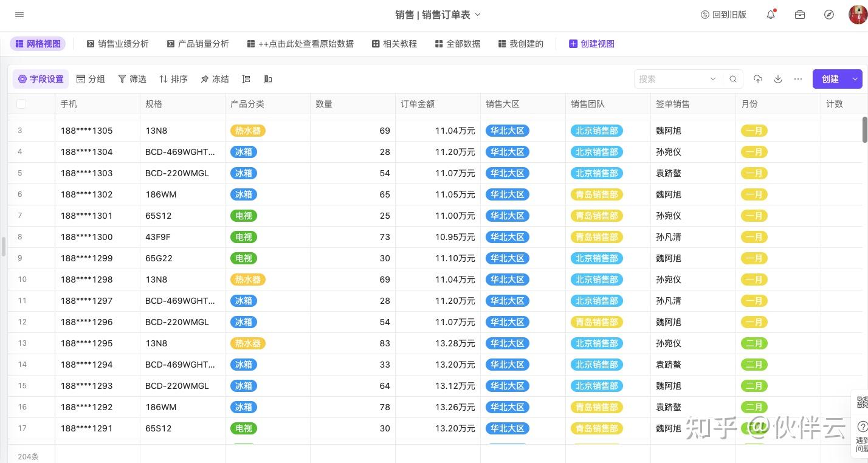Open the three-dot more options menu

pos(798,79)
